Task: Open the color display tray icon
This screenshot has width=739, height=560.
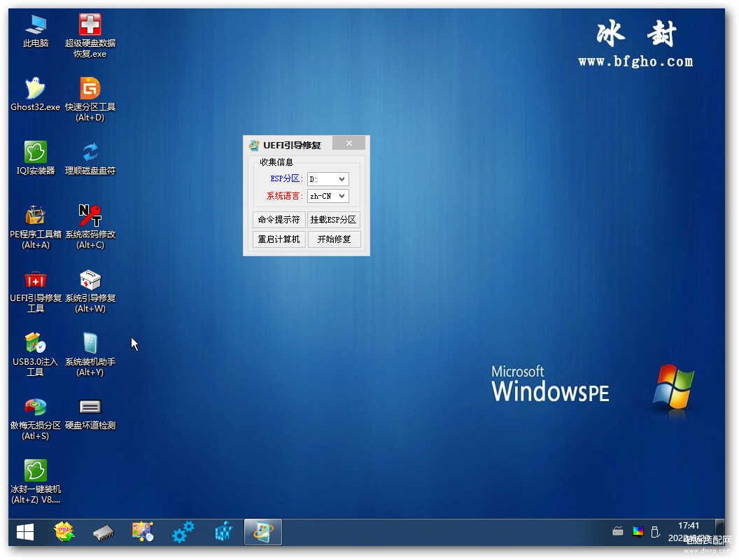Action: (638, 532)
